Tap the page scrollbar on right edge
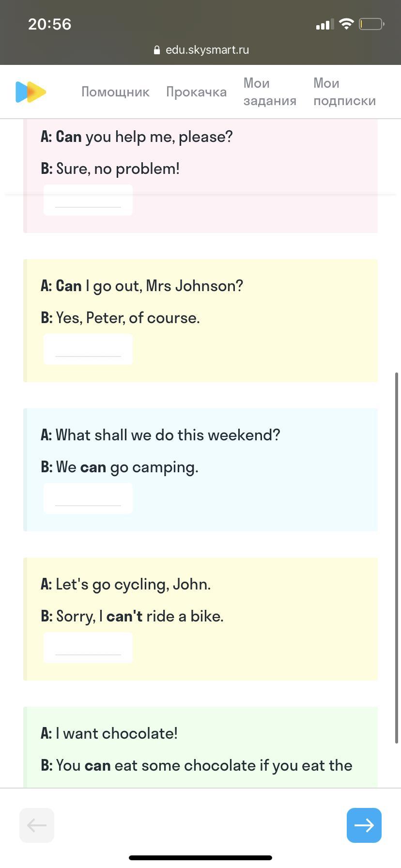The width and height of the screenshot is (401, 868). click(x=397, y=557)
